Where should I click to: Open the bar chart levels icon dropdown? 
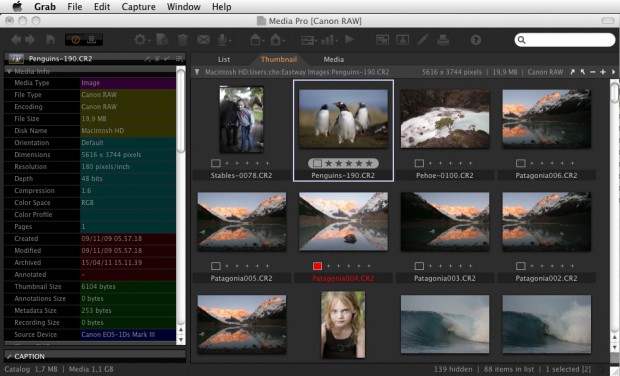[x=329, y=40]
